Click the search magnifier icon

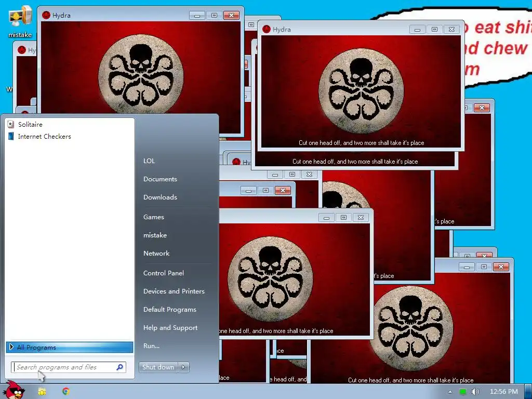(120, 367)
